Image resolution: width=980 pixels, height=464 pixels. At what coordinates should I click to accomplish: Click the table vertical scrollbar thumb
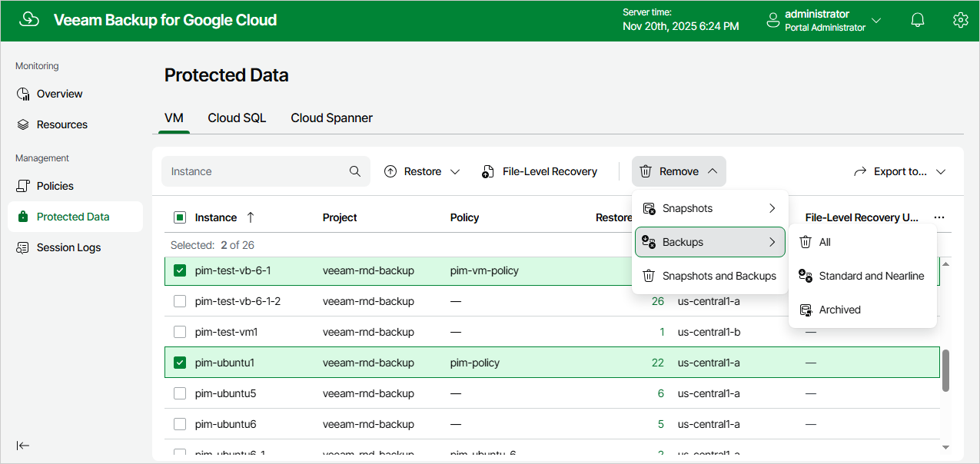[x=946, y=371]
